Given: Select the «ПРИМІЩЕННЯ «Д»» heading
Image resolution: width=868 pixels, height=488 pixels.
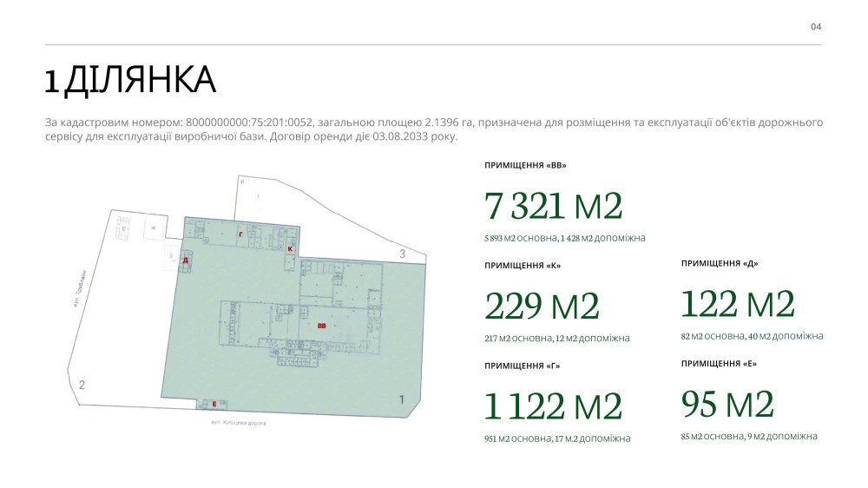Looking at the screenshot, I should [x=720, y=263].
